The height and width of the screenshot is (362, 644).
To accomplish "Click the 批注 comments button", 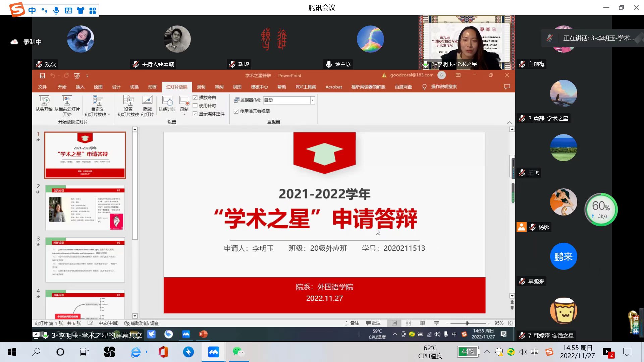I will coord(373,323).
